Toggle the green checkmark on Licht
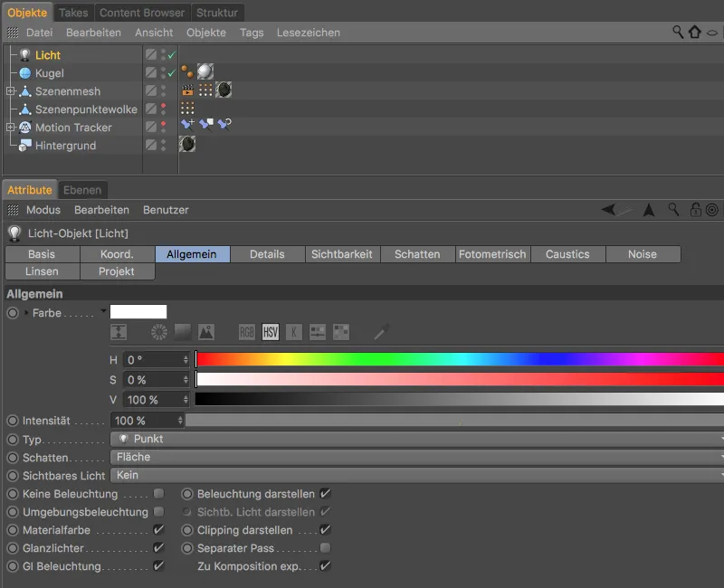 [171, 55]
